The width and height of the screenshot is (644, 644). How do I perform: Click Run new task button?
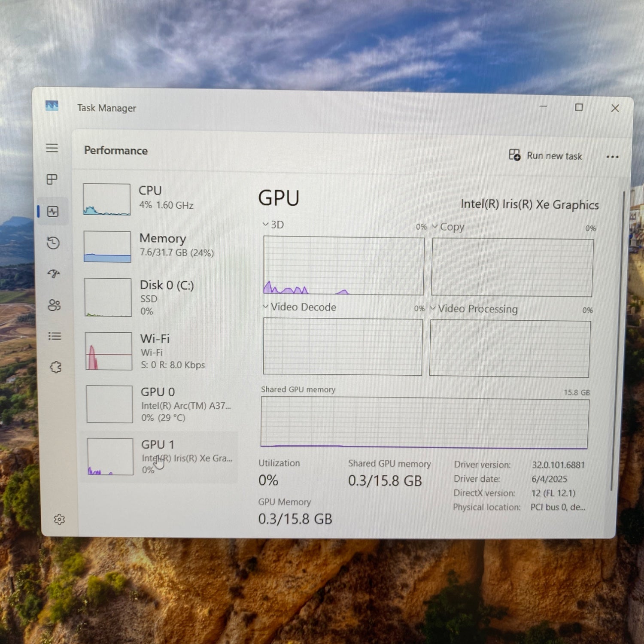point(546,155)
